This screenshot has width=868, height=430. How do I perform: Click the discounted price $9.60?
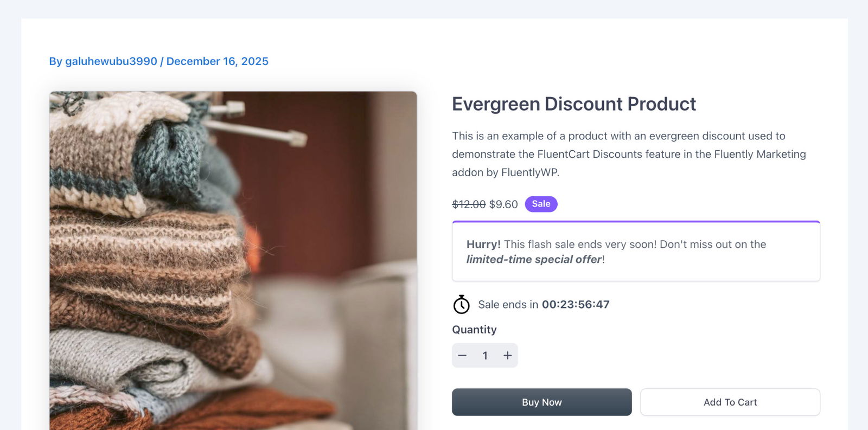(x=503, y=204)
